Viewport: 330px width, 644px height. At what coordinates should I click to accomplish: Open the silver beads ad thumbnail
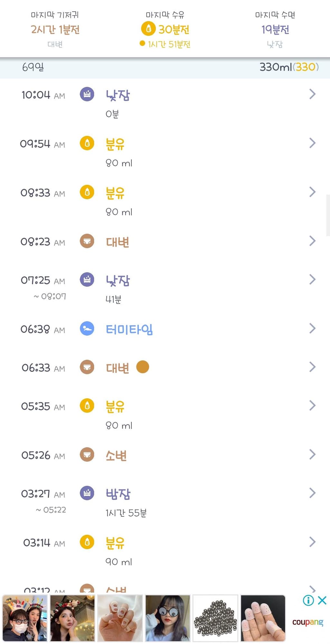215,618
